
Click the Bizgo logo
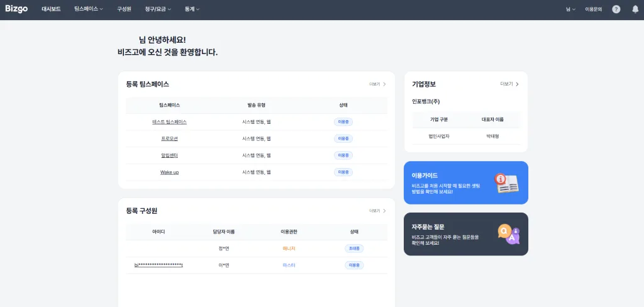click(x=16, y=9)
